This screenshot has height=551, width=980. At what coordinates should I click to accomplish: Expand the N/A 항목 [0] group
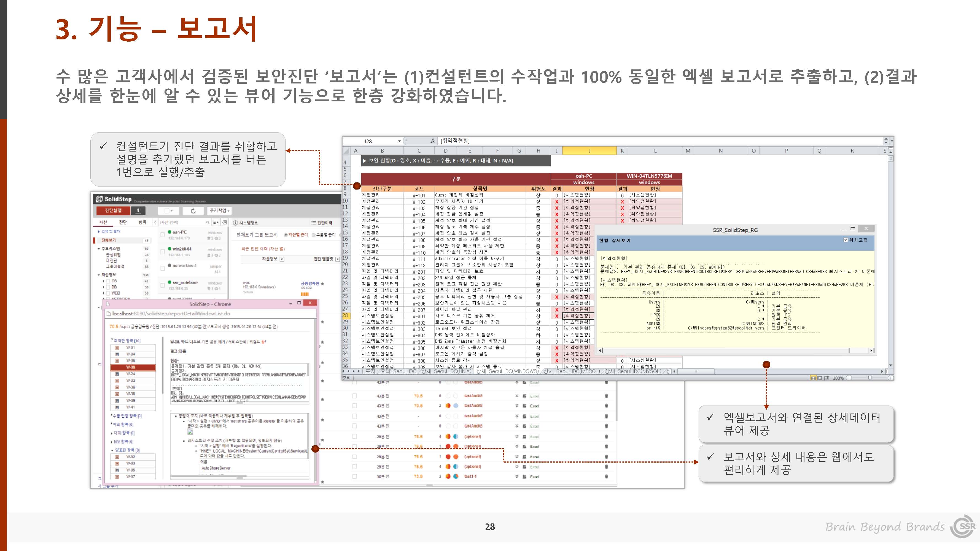click(112, 442)
